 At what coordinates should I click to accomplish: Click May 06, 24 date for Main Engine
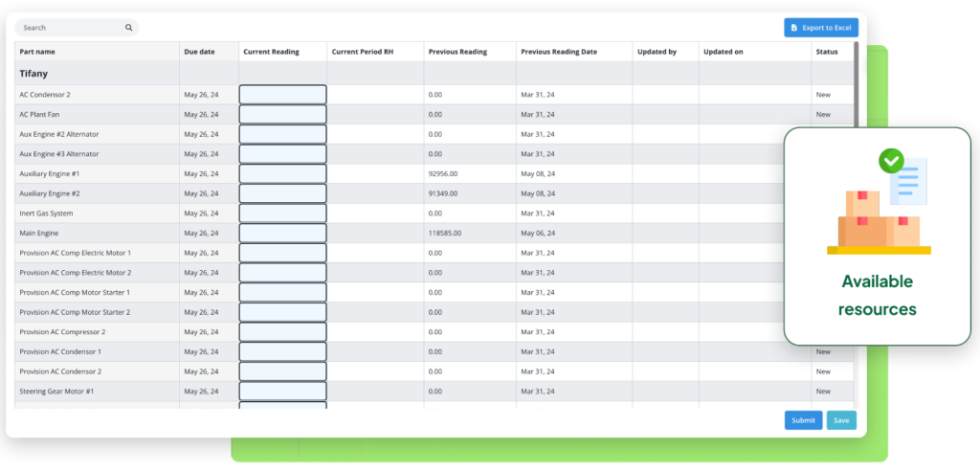tap(538, 233)
